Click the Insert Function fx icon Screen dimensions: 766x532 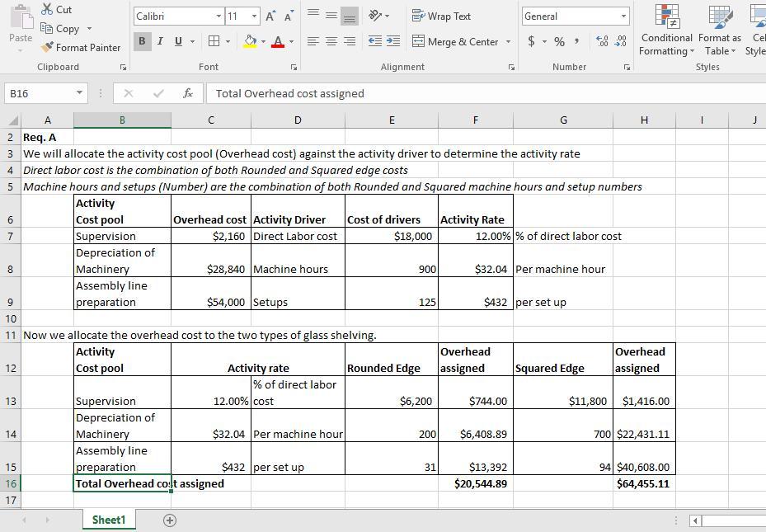tap(188, 93)
